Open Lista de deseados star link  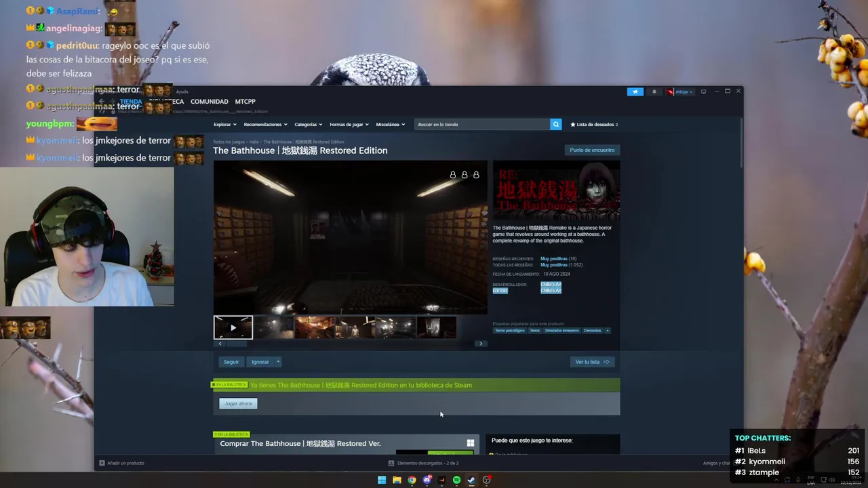coord(594,125)
